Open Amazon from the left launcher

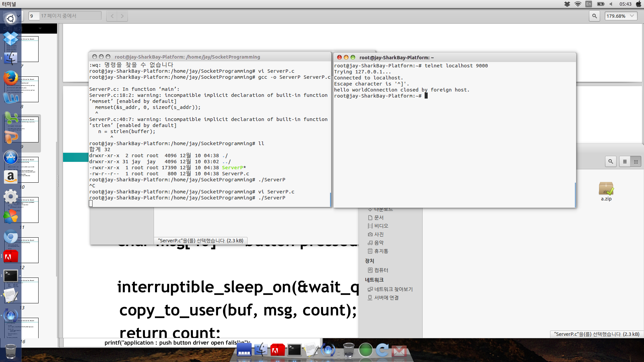(10, 177)
